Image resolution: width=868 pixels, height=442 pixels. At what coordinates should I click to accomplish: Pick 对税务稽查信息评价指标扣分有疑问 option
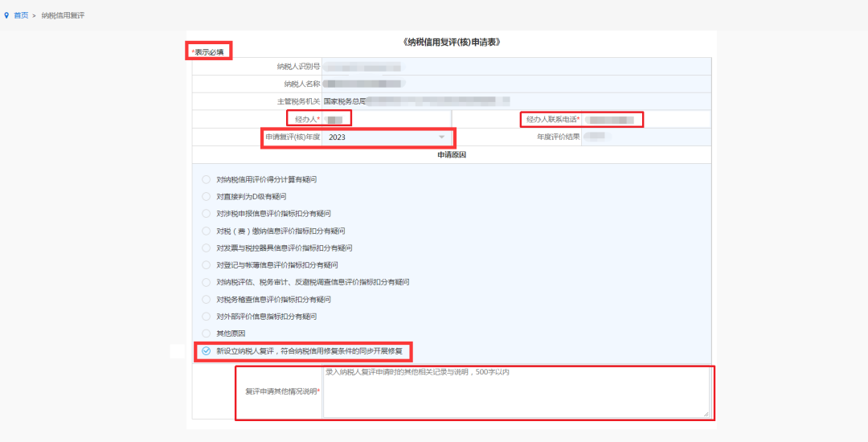coord(206,299)
